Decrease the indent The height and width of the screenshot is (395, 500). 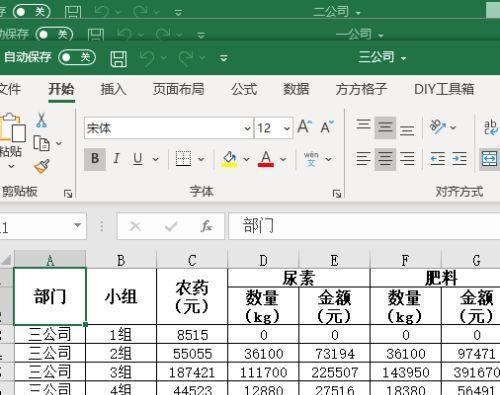tap(438, 159)
